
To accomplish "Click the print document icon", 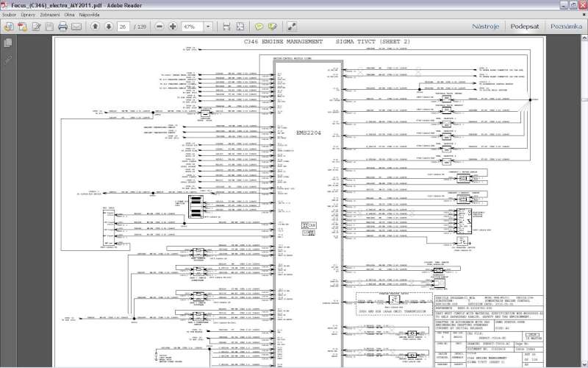I will click(63, 26).
